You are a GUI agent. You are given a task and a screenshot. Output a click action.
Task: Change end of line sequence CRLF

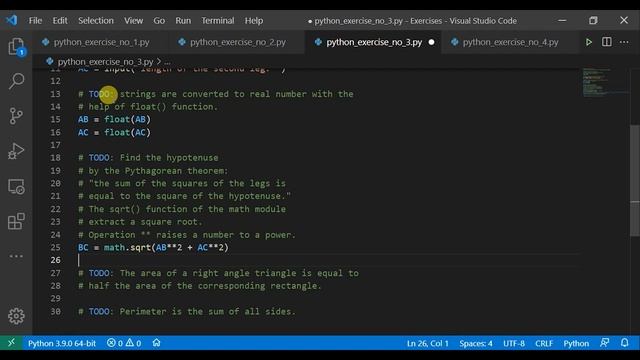(x=544, y=343)
